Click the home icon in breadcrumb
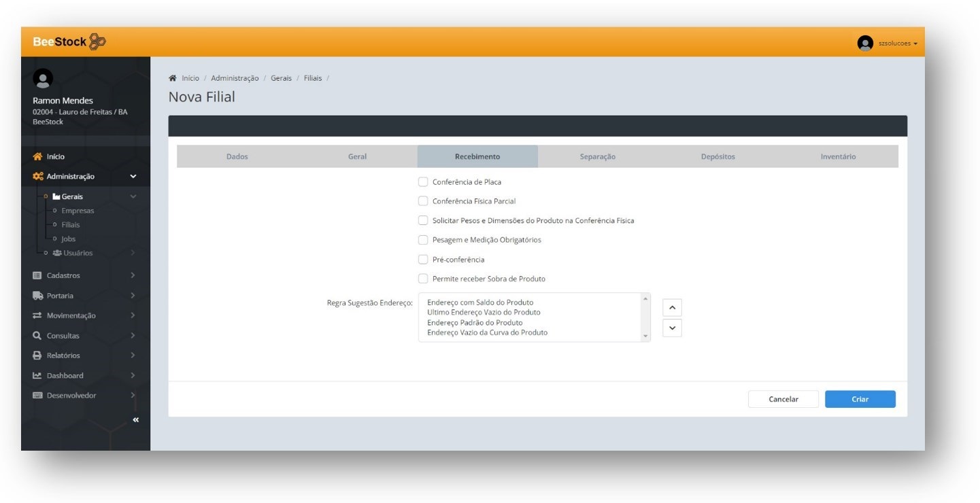 173,78
